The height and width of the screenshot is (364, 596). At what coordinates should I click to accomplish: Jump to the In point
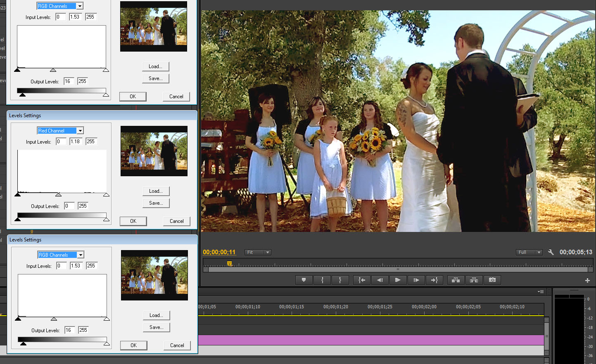pos(362,280)
